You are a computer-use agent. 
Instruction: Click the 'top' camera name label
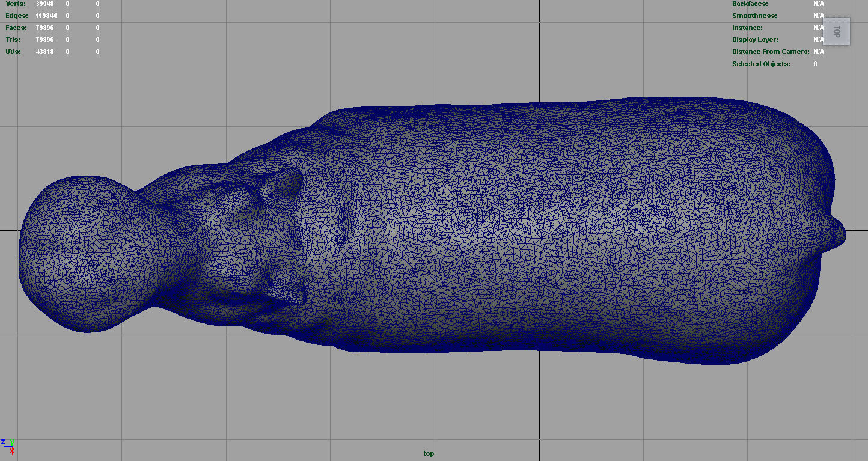tap(429, 453)
